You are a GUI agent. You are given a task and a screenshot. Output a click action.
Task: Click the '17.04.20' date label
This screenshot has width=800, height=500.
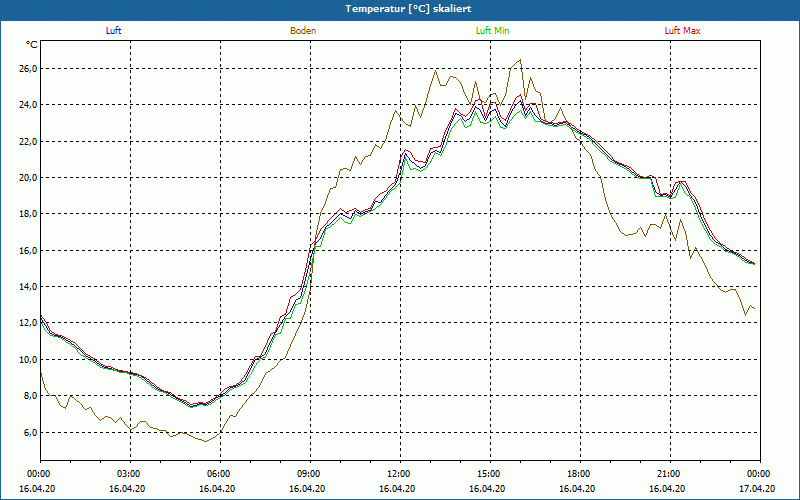757,488
